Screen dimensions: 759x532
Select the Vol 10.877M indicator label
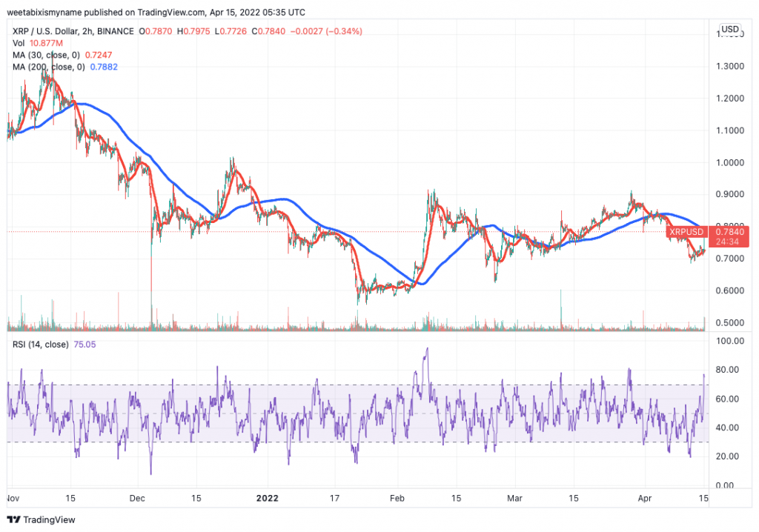tap(38, 43)
